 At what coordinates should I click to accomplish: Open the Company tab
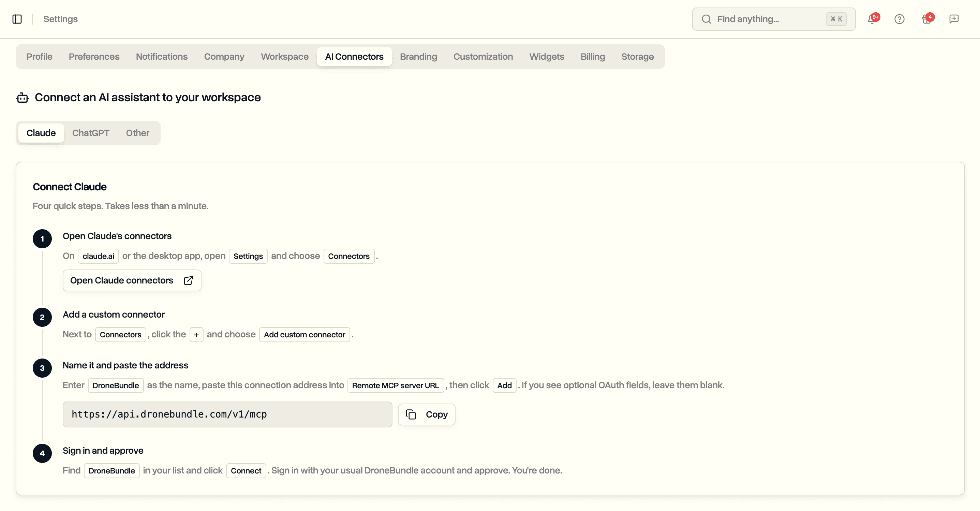pyautogui.click(x=224, y=57)
